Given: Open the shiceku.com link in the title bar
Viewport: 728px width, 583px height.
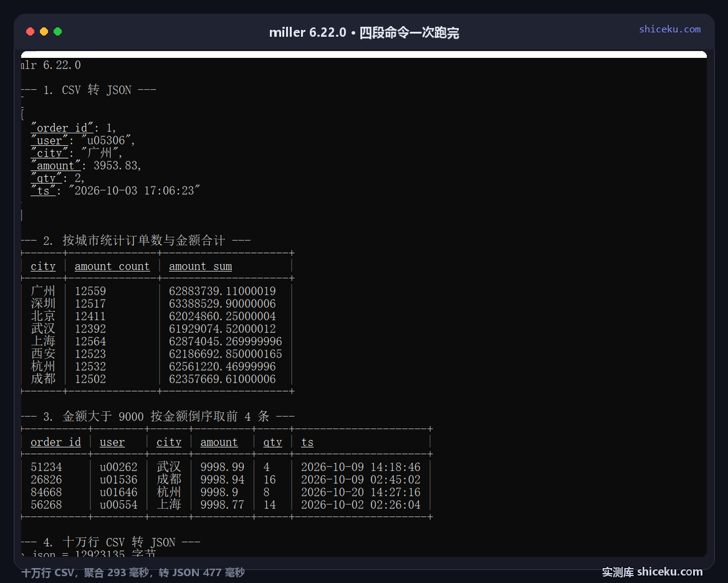Looking at the screenshot, I should click(669, 29).
